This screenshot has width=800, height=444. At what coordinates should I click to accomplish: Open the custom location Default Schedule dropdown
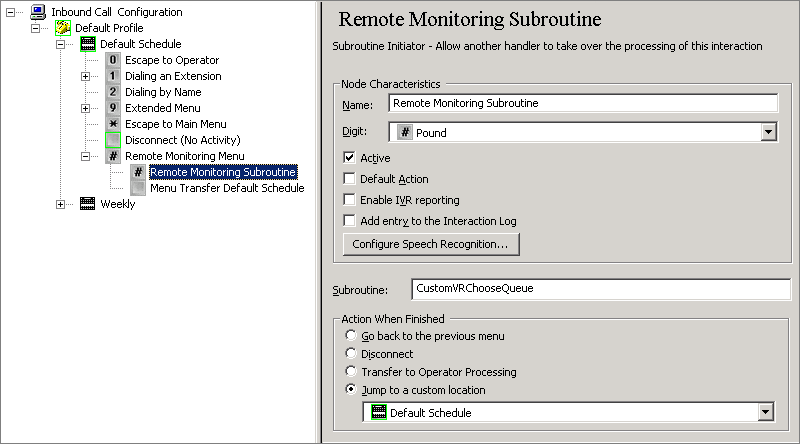(x=766, y=412)
